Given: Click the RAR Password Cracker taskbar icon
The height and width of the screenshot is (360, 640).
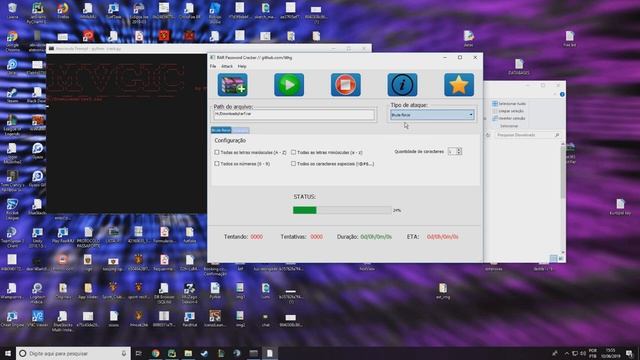Looking at the screenshot, I should tap(270, 353).
